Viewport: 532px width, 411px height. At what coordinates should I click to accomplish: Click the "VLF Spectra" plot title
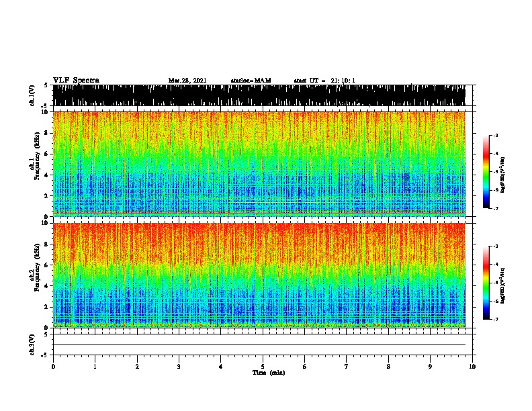point(76,81)
